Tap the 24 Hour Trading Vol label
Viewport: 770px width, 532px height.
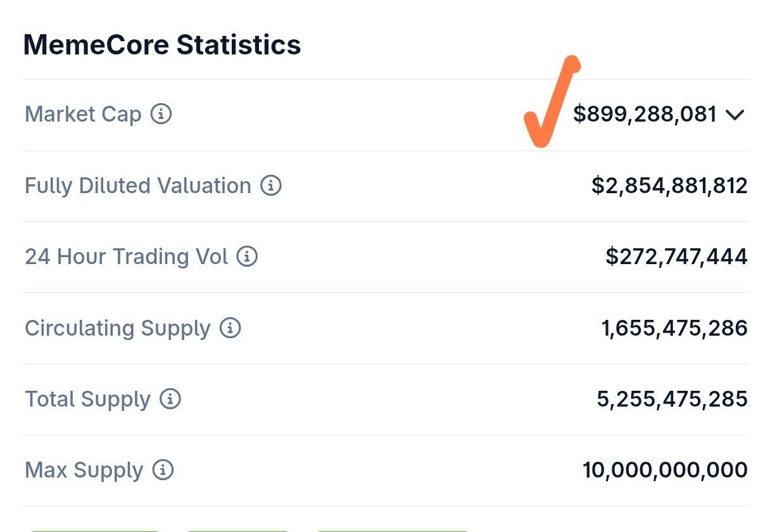coord(126,256)
